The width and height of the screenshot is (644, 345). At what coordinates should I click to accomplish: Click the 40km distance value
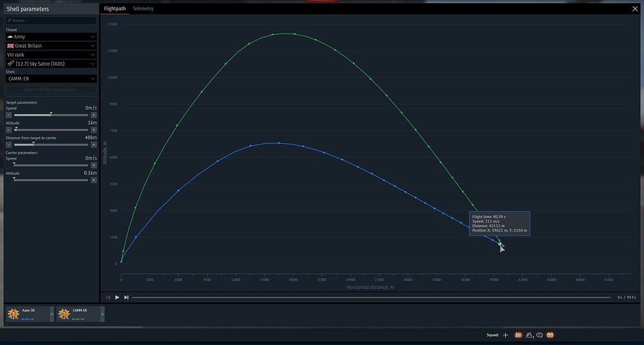pos(91,138)
